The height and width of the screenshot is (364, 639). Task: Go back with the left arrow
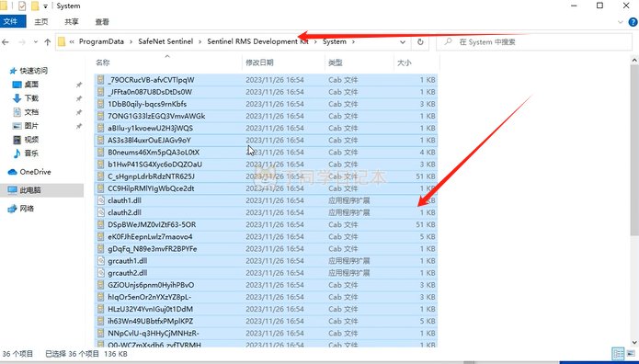6,42
